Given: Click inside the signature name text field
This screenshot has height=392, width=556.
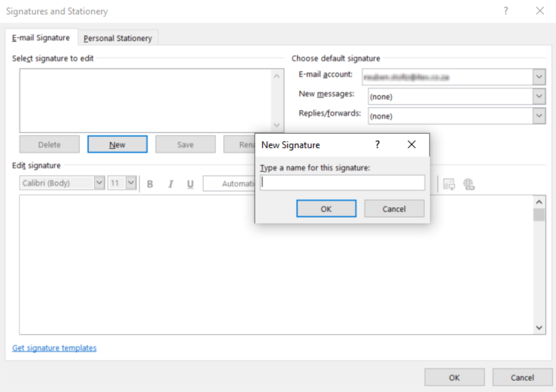Looking at the screenshot, I should click(x=342, y=183).
